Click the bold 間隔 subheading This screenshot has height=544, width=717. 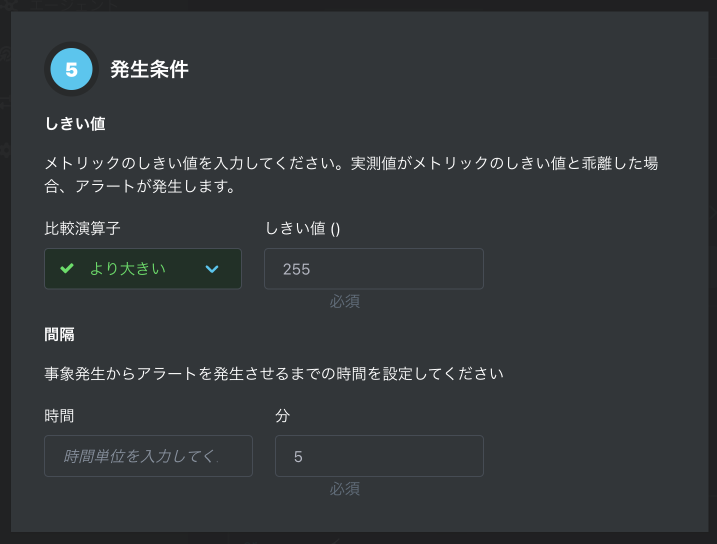(x=60, y=334)
